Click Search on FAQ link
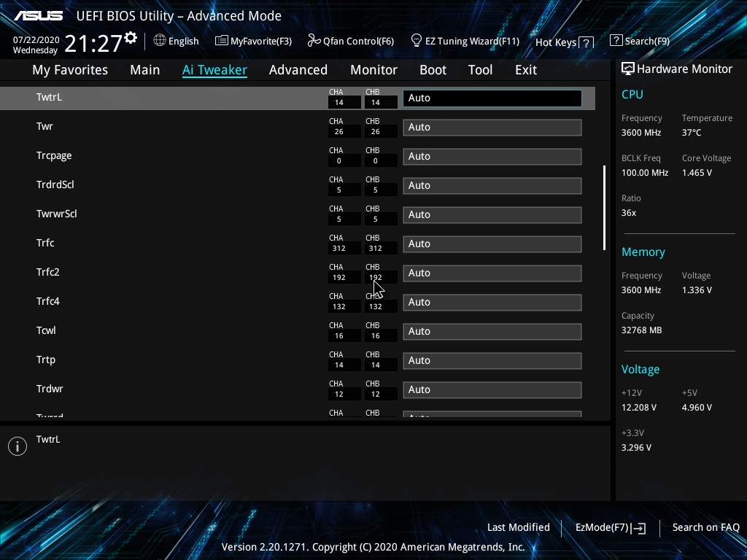 705,528
